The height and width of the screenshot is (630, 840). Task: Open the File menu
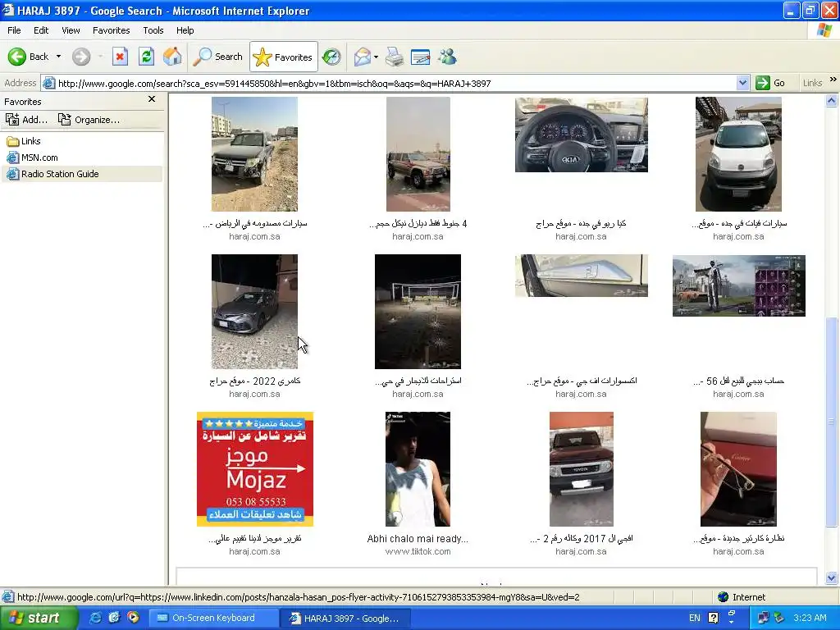click(14, 30)
